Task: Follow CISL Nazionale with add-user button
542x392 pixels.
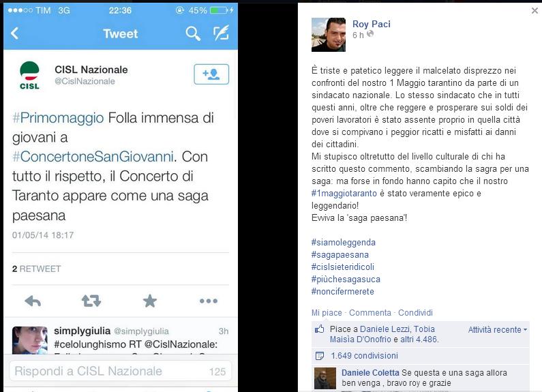Action: [211, 74]
